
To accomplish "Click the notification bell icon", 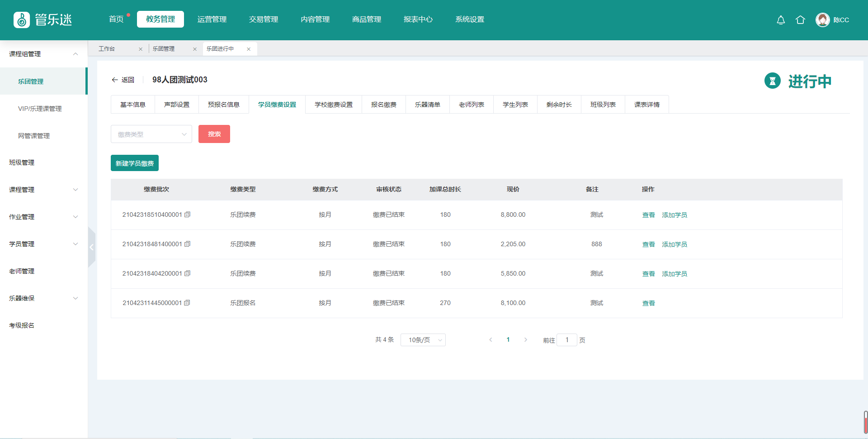I will (x=780, y=20).
